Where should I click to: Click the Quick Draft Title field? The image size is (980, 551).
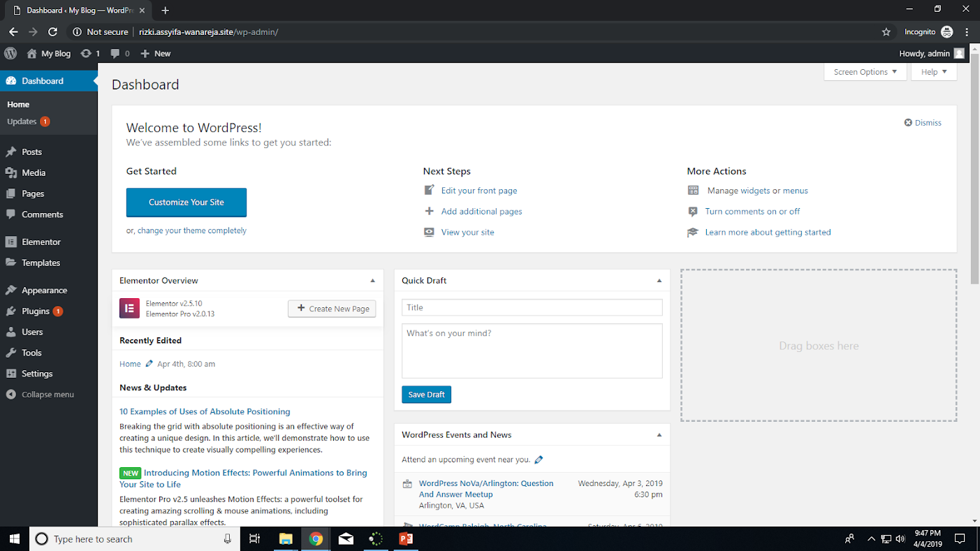click(x=532, y=307)
